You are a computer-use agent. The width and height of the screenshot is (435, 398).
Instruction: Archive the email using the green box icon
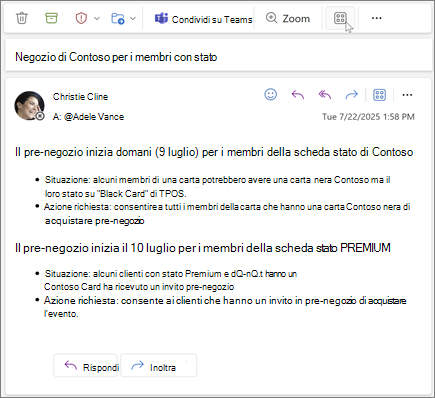[x=51, y=18]
